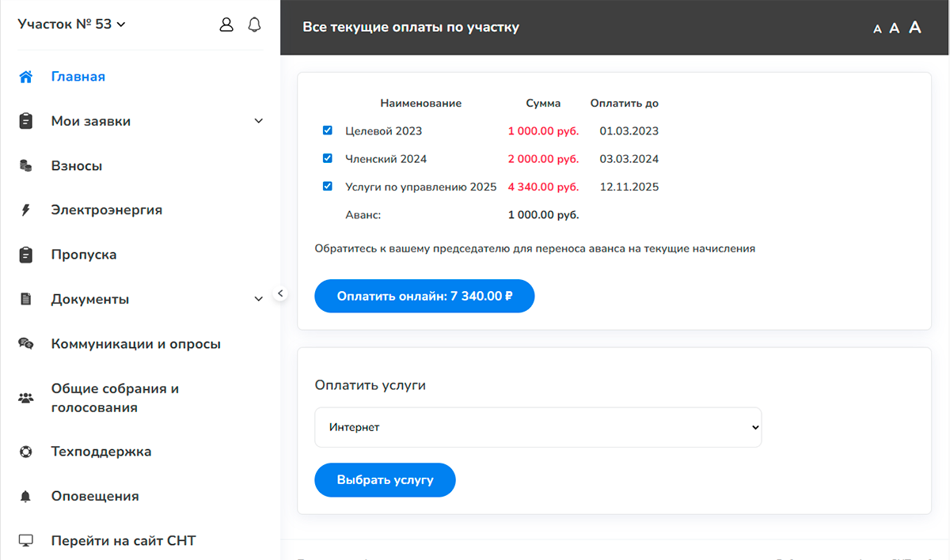This screenshot has width=950, height=560.
Task: Set the largest font size A
Action: [915, 28]
